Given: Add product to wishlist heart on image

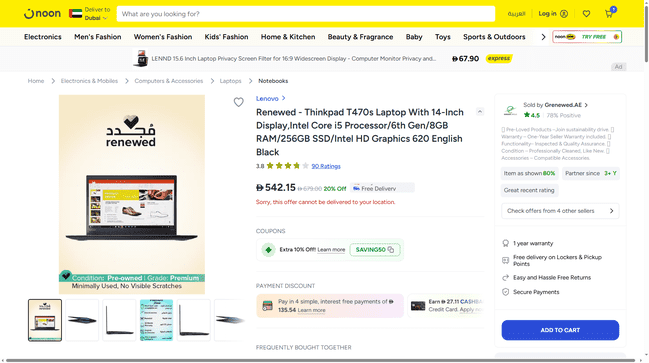Looking at the screenshot, I should [x=238, y=102].
